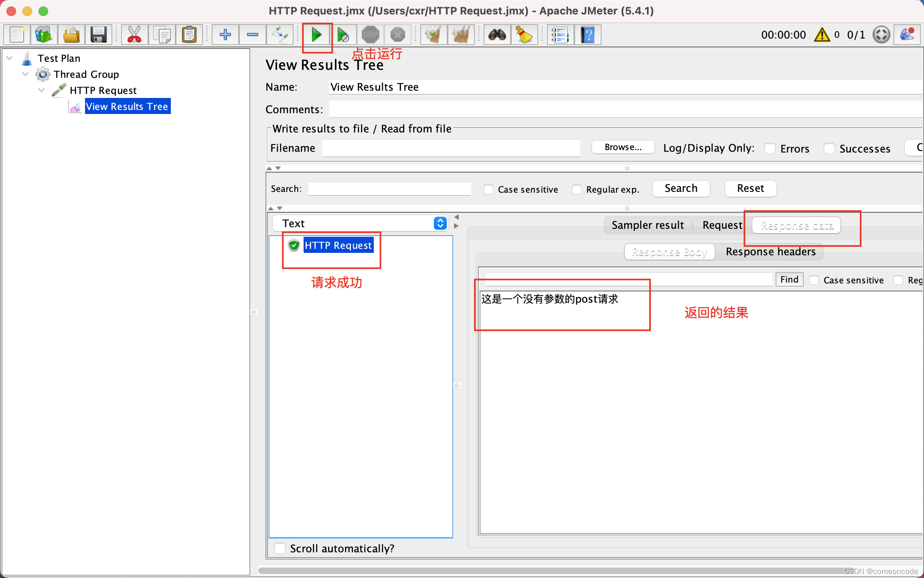Toggle Find panel Case sensitive checkbox
The height and width of the screenshot is (578, 924).
(814, 280)
